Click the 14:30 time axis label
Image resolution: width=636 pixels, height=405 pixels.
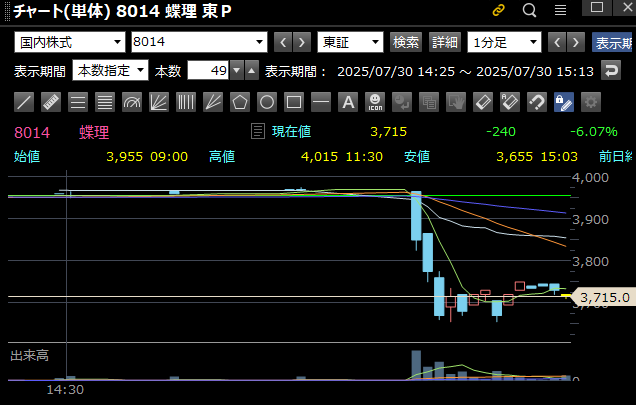click(x=65, y=390)
